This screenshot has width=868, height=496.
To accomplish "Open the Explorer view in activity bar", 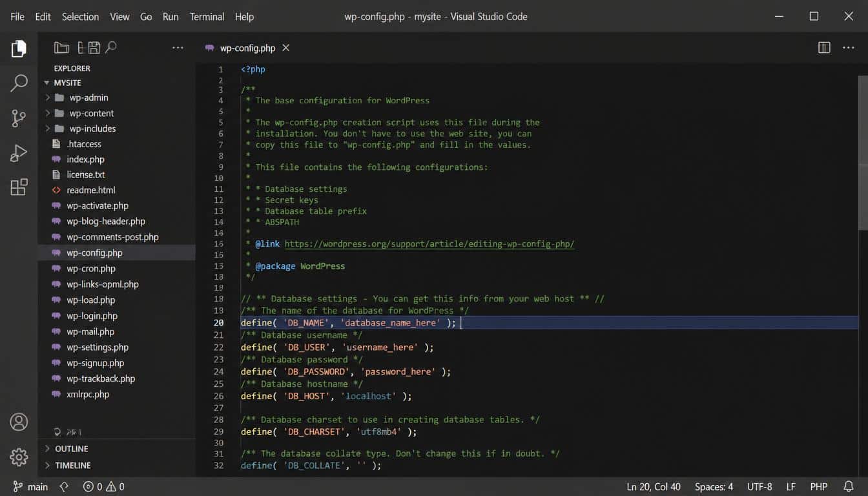I will [19, 48].
